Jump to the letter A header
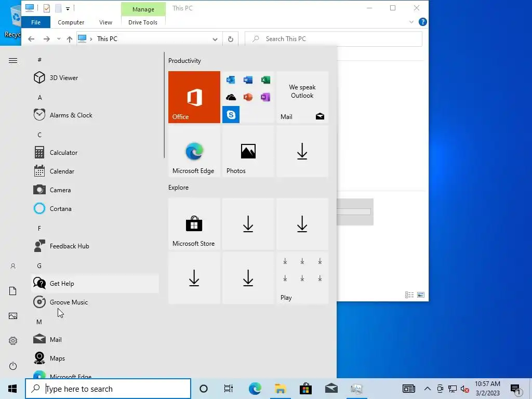This screenshot has height=399, width=532. point(39,97)
